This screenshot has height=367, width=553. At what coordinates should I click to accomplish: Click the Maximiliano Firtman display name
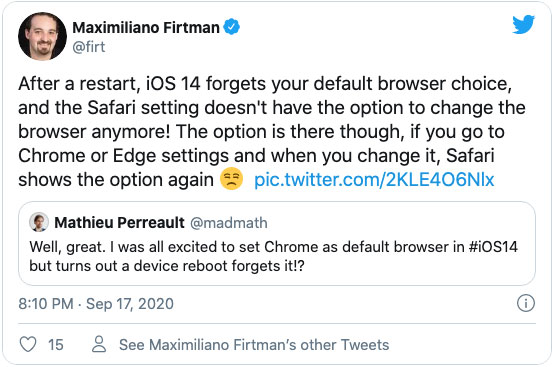[x=146, y=27]
